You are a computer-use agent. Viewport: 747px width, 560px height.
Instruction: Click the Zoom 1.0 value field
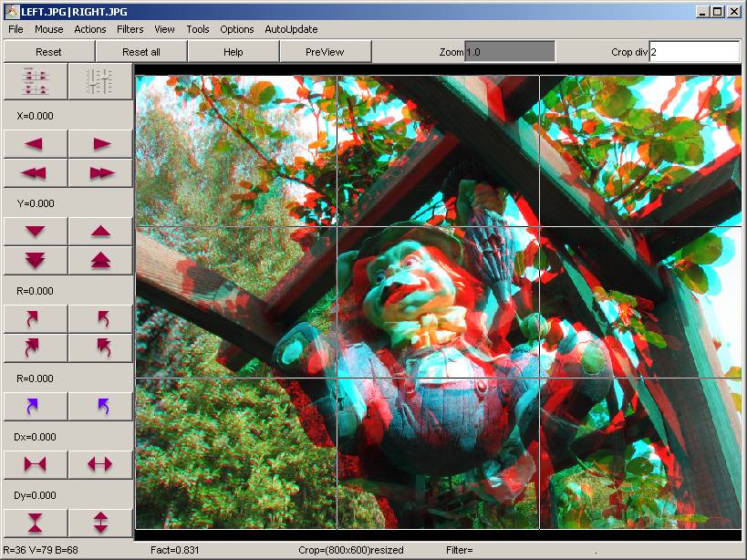[x=510, y=52]
